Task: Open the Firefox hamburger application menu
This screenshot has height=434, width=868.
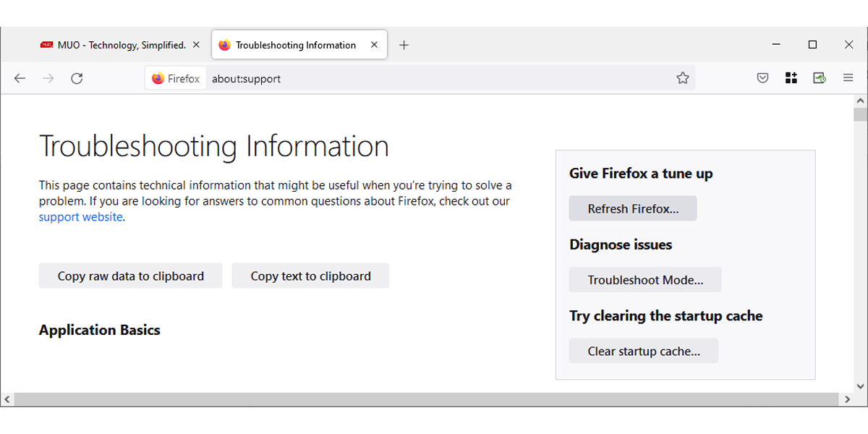Action: pos(848,79)
